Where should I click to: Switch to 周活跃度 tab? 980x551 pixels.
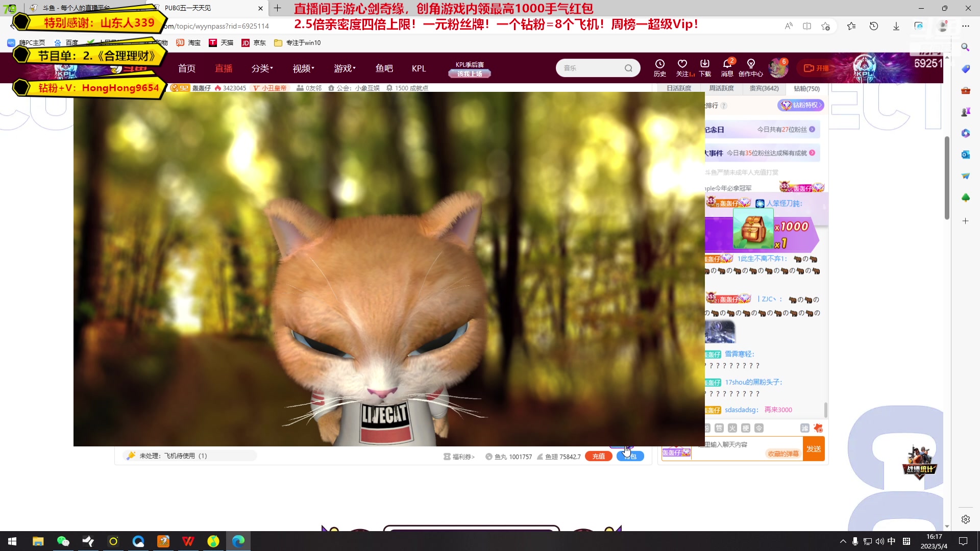(721, 88)
